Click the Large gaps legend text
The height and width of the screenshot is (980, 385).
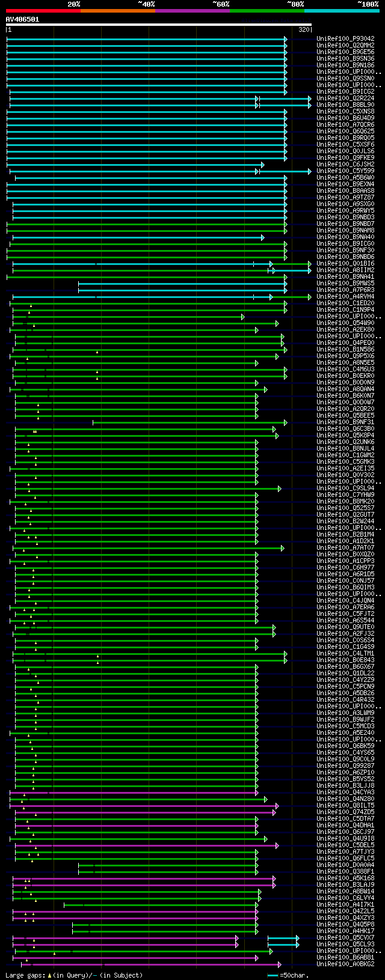74,975
